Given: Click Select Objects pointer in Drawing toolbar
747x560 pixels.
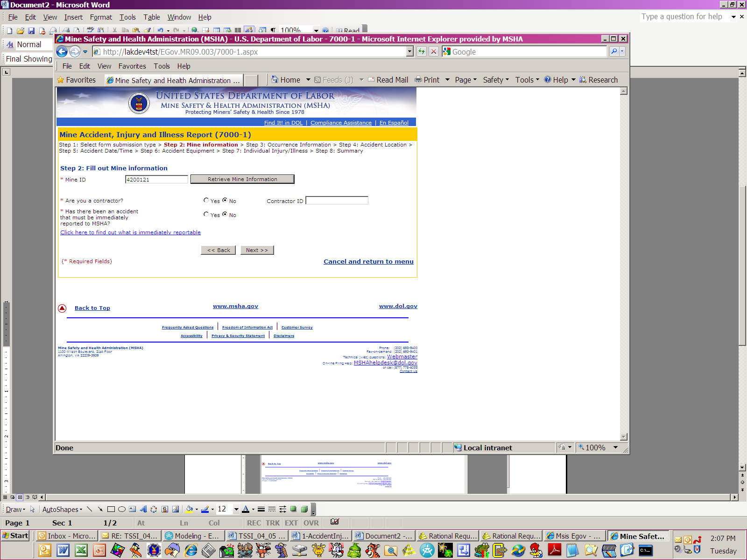Looking at the screenshot, I should click(32, 509).
